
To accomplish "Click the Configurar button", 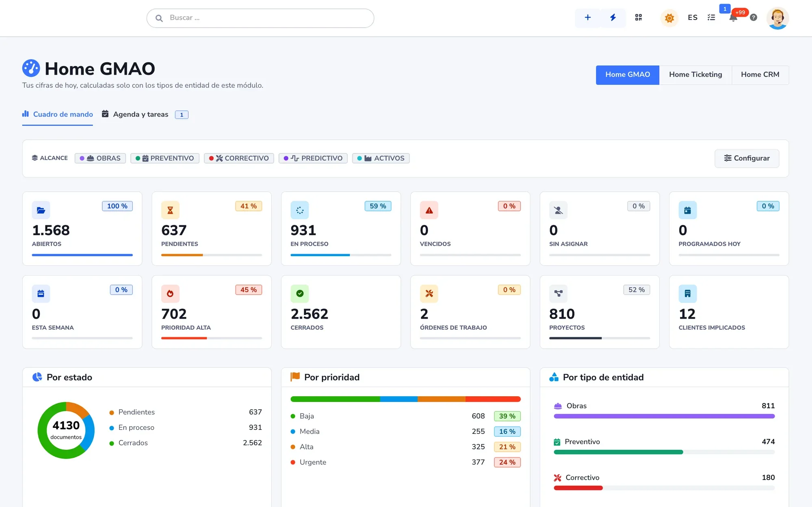I will coord(747,158).
